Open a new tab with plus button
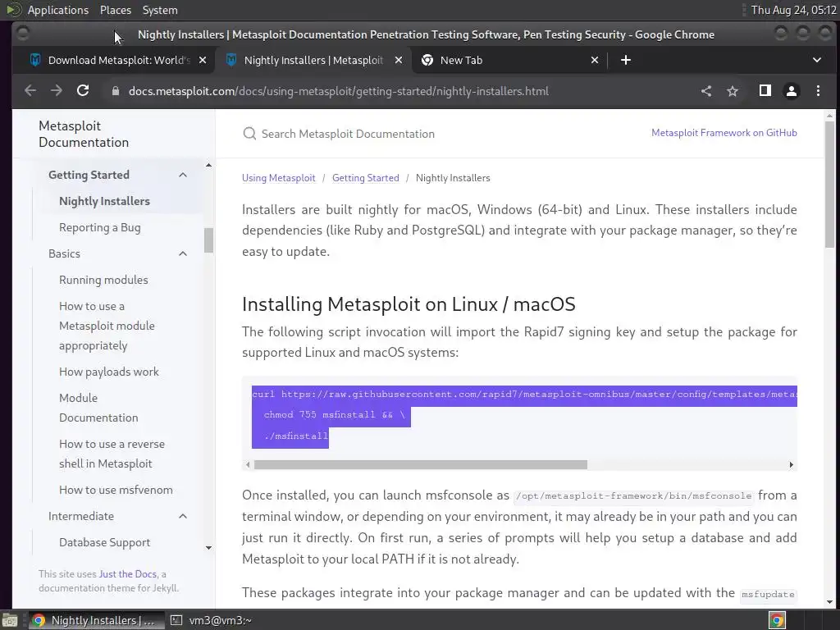 pyautogui.click(x=625, y=60)
